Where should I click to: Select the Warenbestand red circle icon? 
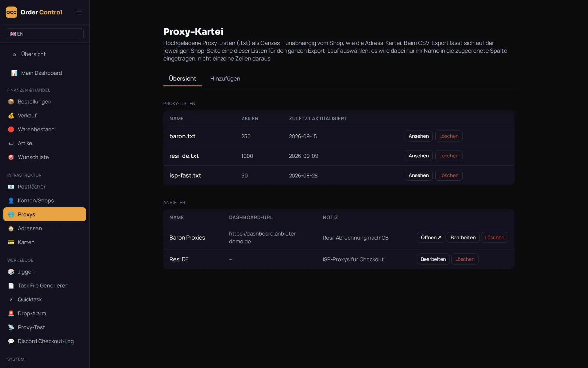11,130
